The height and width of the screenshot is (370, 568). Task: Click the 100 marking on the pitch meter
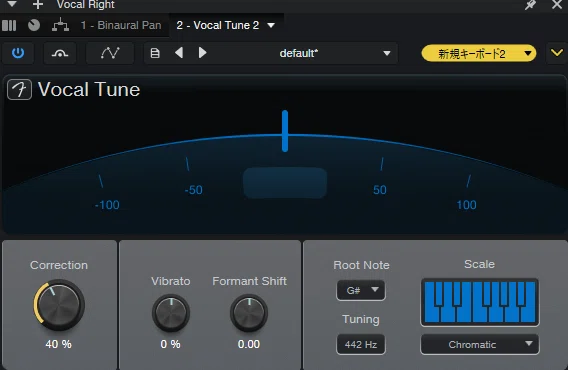coord(466,205)
